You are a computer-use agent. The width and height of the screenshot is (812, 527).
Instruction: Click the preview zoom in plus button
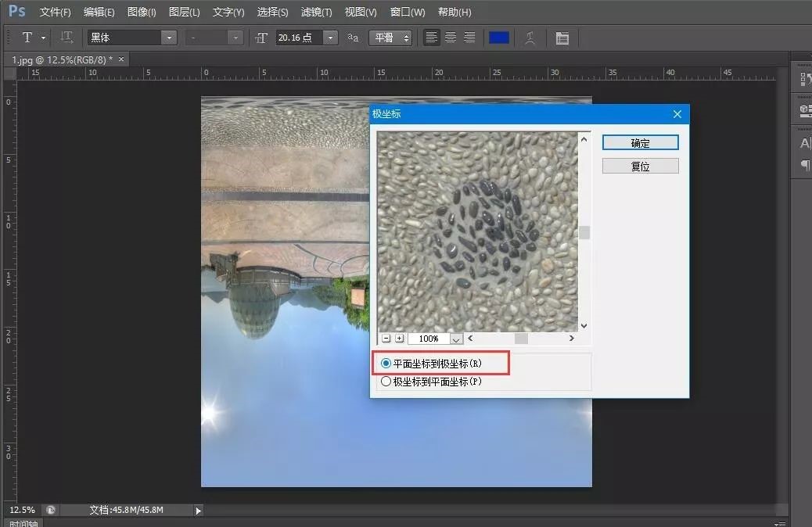click(399, 339)
